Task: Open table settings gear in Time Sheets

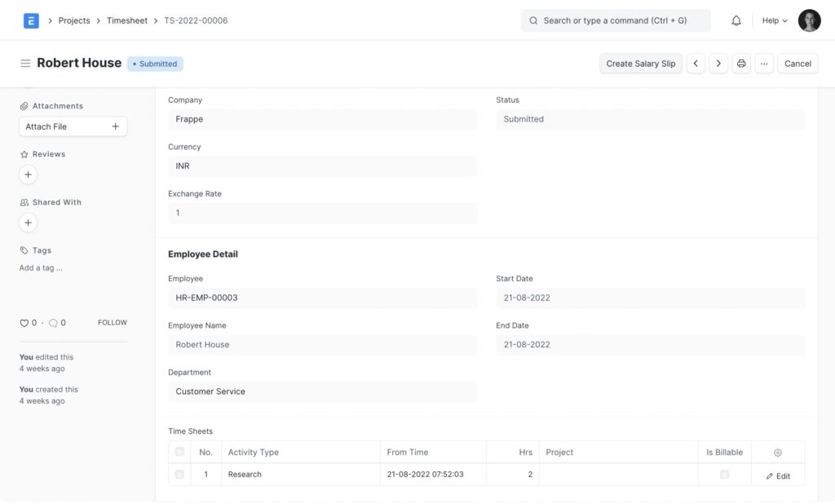Action: coord(777,453)
